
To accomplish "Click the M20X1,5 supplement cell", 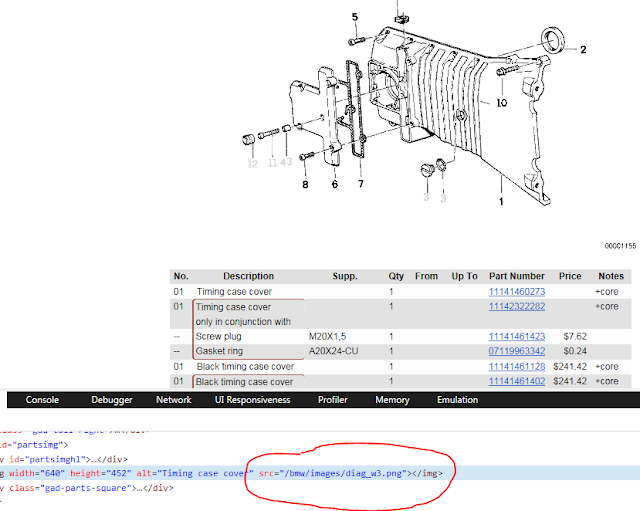I will 327,336.
